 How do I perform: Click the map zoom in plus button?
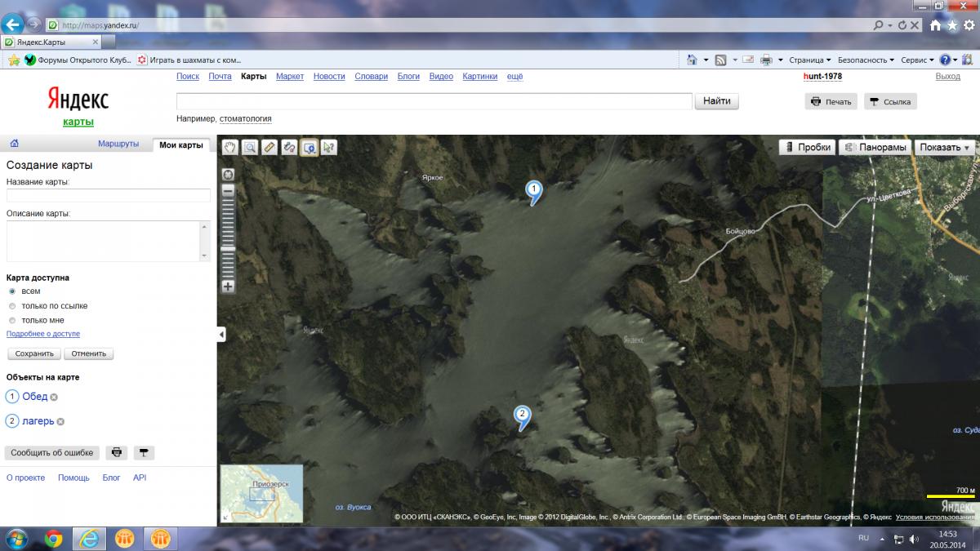click(228, 287)
